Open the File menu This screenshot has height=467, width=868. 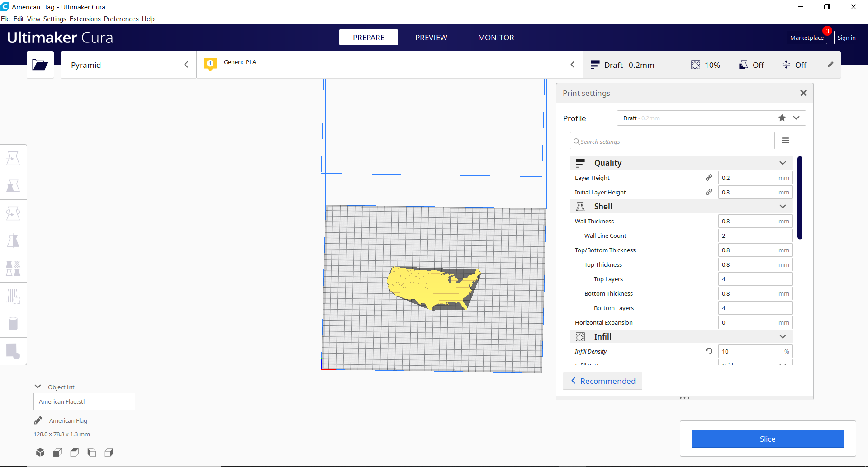[5, 19]
